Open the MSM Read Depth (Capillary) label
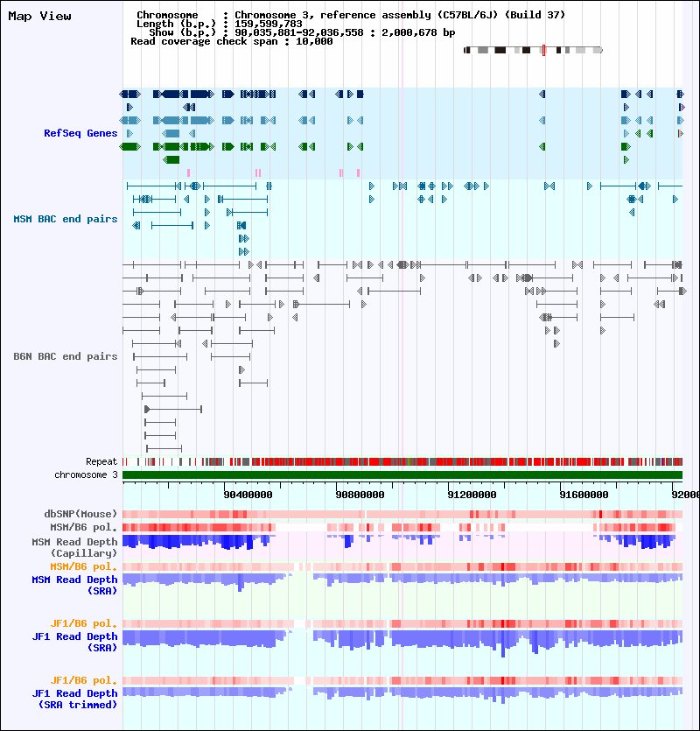This screenshot has height=731, width=700. [74, 547]
